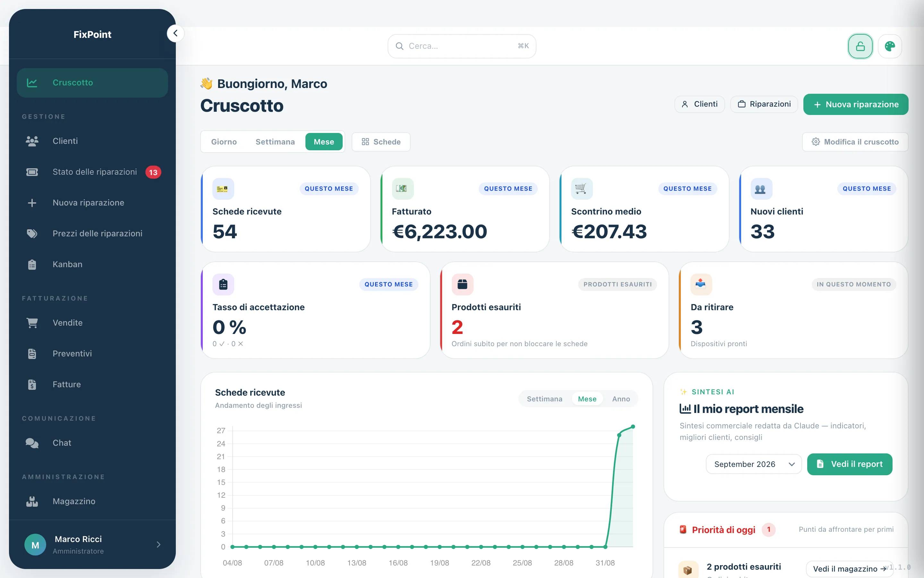Click the Tasso di accettazione clipboard icon
Screen dimensions: 924x578
223,285
